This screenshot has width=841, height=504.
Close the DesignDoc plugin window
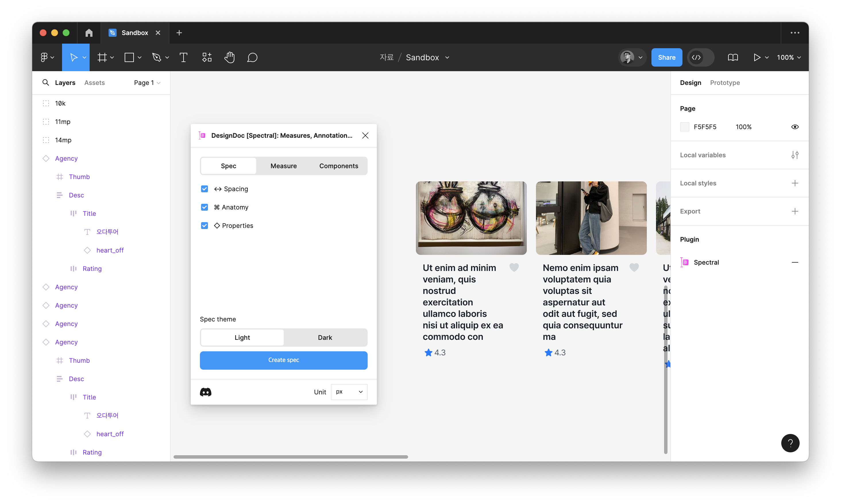[365, 135]
